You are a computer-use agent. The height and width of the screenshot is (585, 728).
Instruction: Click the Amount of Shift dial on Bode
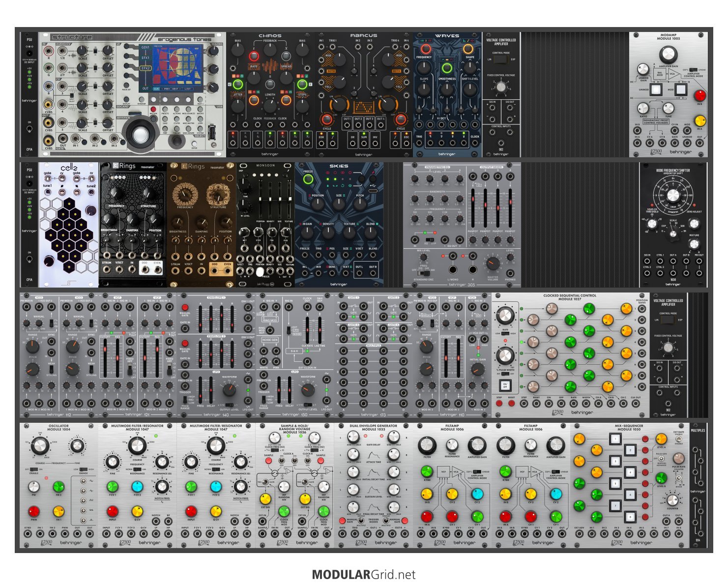(x=673, y=195)
